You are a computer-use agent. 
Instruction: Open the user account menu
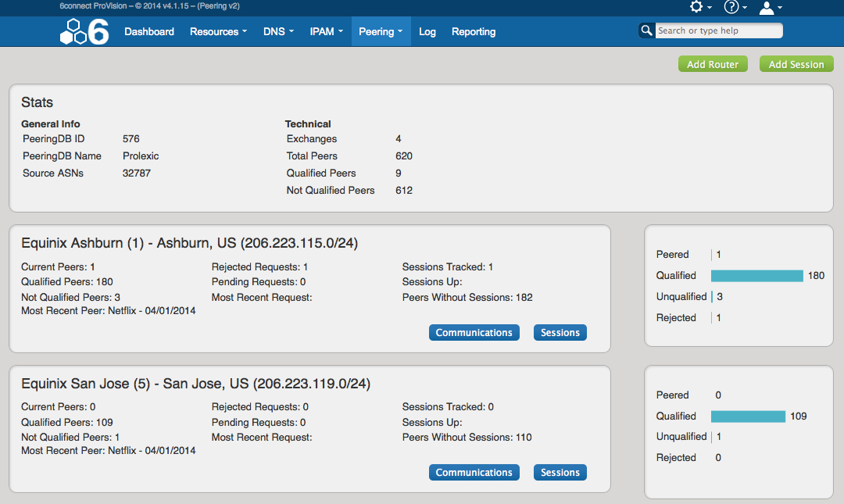tap(771, 7)
